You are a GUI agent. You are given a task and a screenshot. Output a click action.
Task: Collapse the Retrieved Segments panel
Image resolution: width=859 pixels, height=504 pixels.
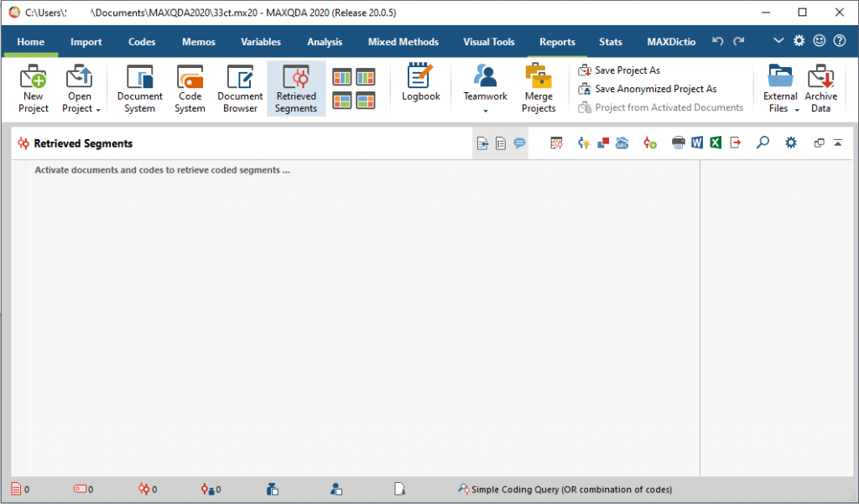click(838, 143)
